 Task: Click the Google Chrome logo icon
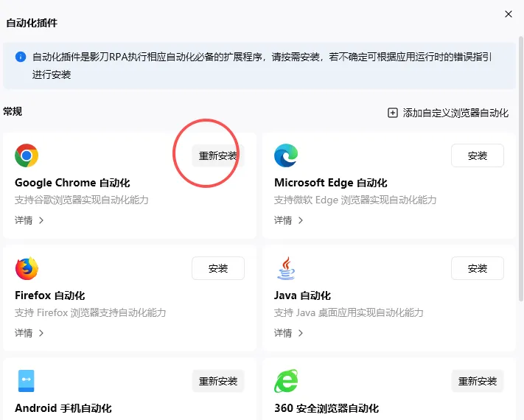click(x=27, y=155)
